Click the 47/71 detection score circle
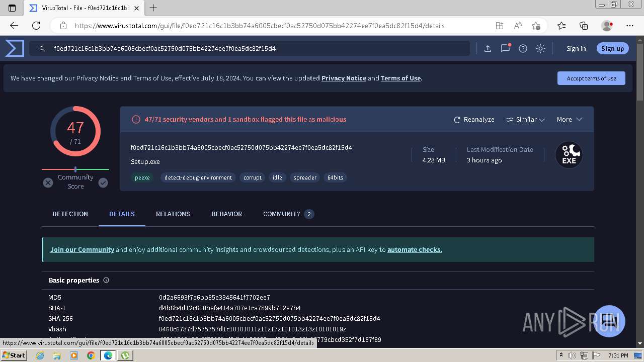This screenshot has height=362, width=644. point(75,131)
